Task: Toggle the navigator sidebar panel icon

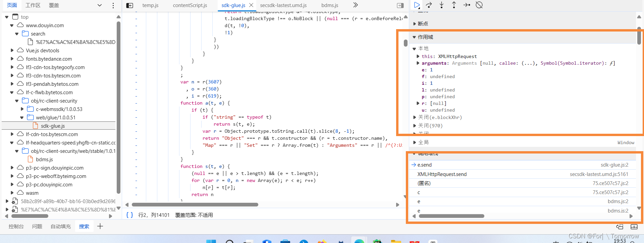Action: [129, 5]
